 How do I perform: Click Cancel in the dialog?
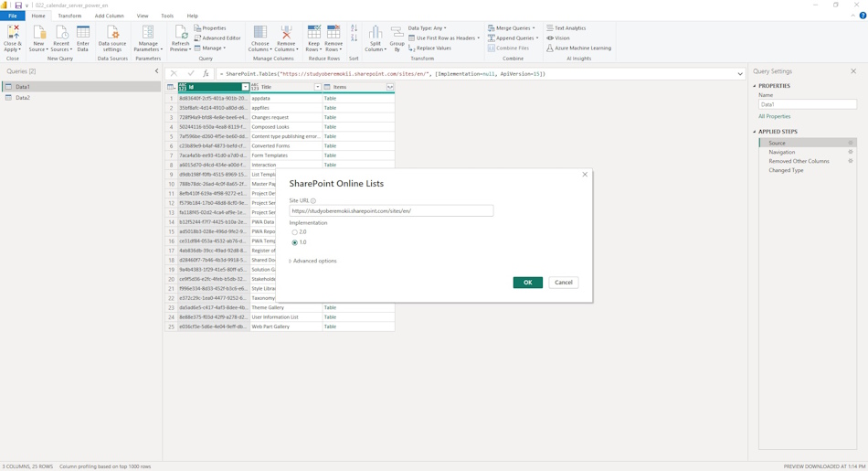(x=564, y=283)
